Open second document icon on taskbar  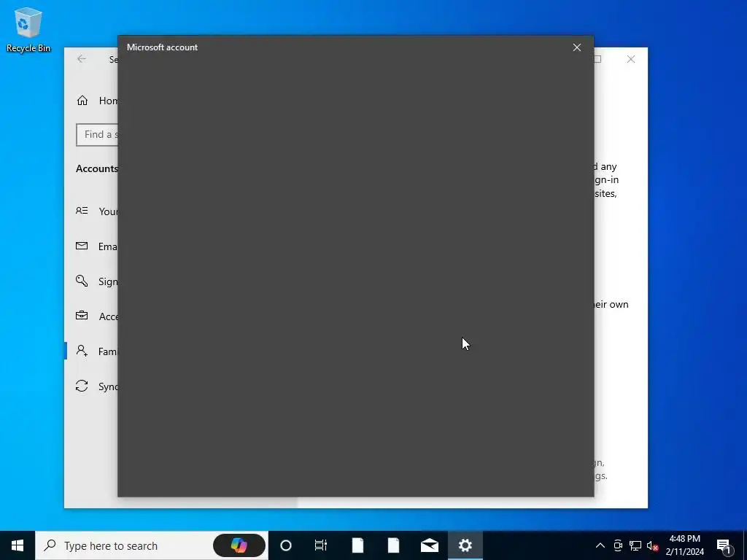pyautogui.click(x=393, y=545)
